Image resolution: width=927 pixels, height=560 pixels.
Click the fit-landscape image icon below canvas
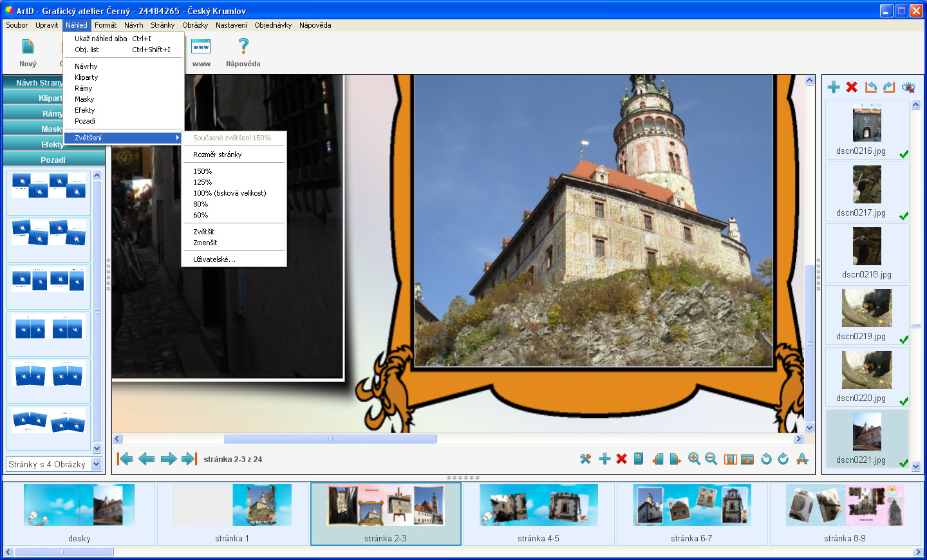point(747,459)
